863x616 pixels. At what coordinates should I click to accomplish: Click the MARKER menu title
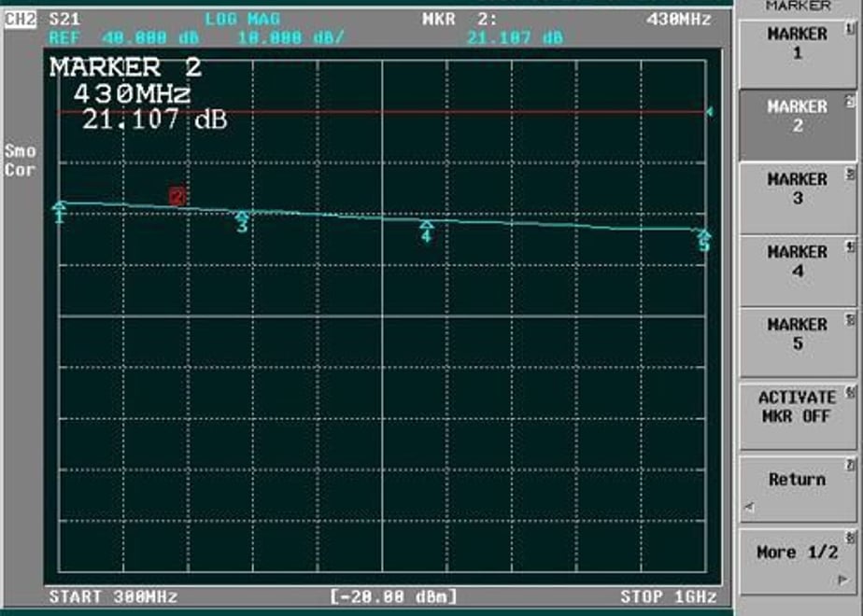tap(798, 6)
